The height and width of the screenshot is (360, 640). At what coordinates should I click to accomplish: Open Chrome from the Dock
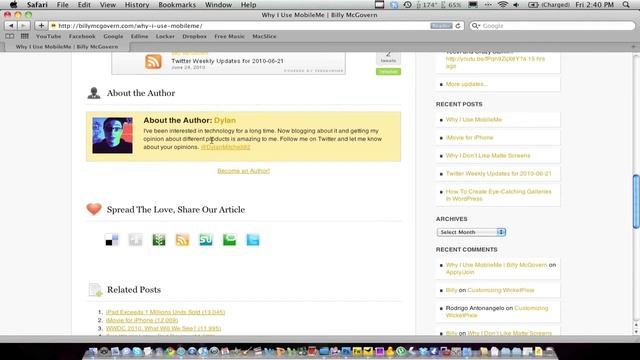coord(170,351)
